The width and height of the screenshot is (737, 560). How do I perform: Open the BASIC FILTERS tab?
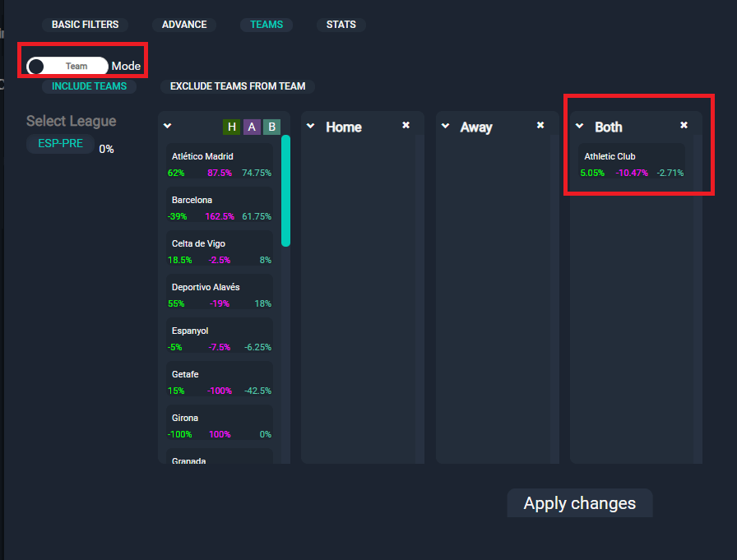pyautogui.click(x=85, y=25)
